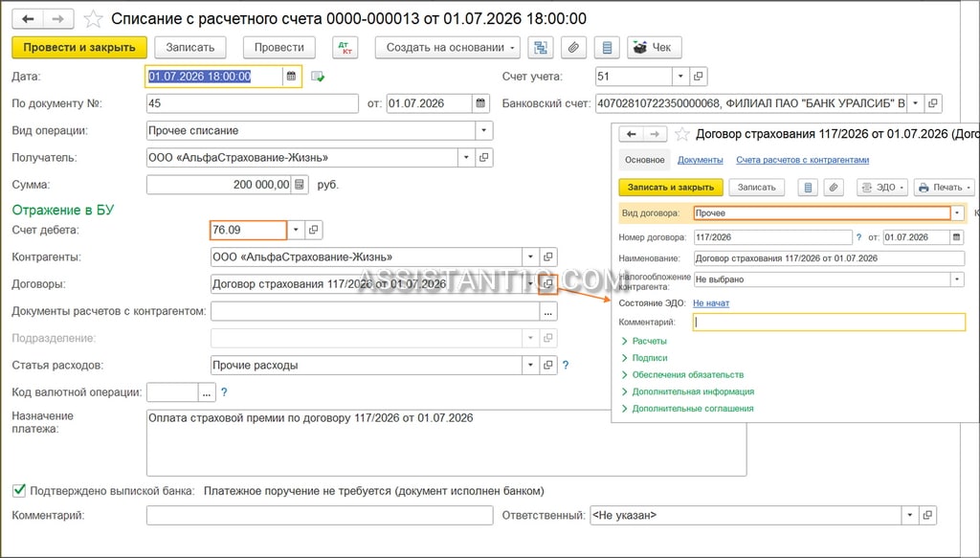Click the ellipsis button for Документы расчетов с контрагентом
This screenshot has width=980, height=558.
pos(548,311)
